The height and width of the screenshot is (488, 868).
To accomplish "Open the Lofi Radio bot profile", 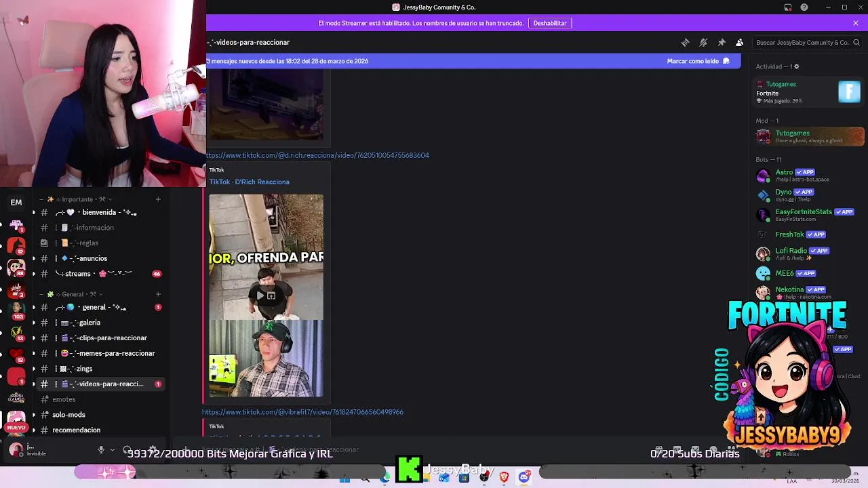I will 807,253.
